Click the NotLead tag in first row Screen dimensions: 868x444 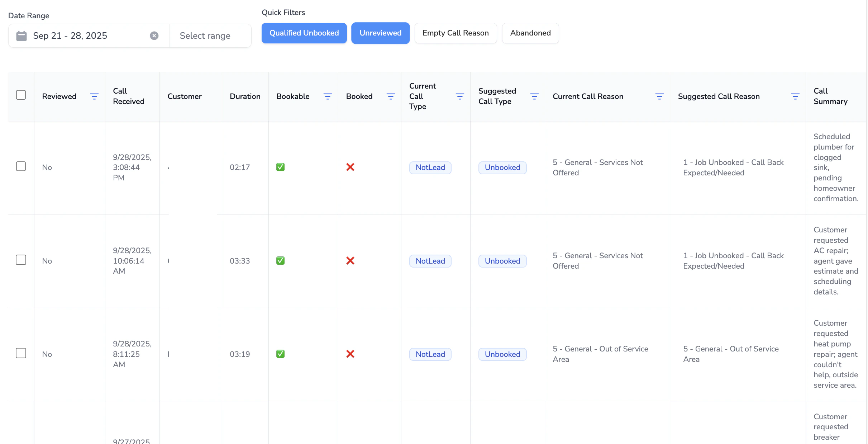[430, 167]
